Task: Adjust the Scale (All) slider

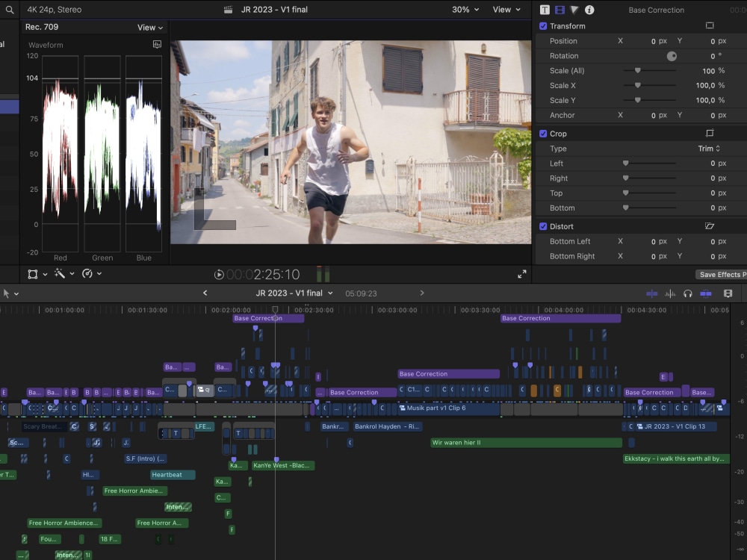Action: pos(638,71)
